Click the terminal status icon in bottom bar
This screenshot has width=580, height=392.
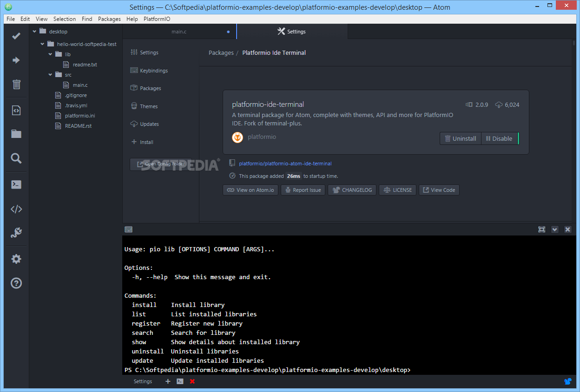(x=180, y=381)
